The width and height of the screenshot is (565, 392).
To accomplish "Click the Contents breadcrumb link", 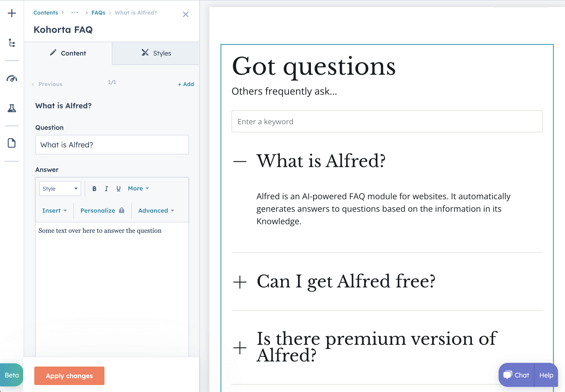I will click(x=46, y=12).
